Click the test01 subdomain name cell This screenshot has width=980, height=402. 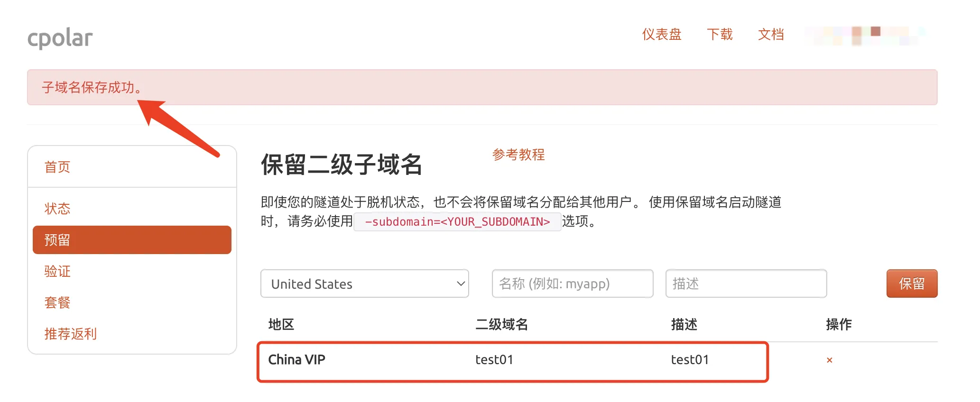click(x=494, y=360)
